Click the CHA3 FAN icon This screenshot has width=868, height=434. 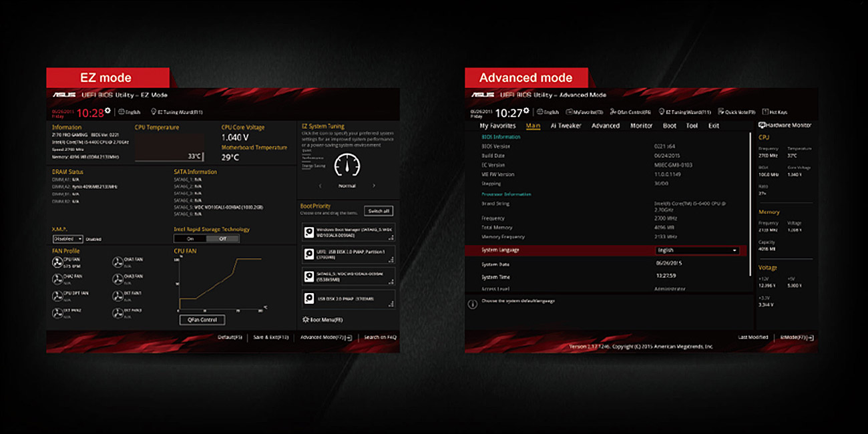pyautogui.click(x=118, y=278)
